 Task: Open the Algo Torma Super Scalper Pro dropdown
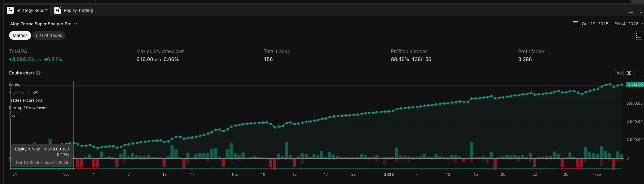click(x=44, y=24)
